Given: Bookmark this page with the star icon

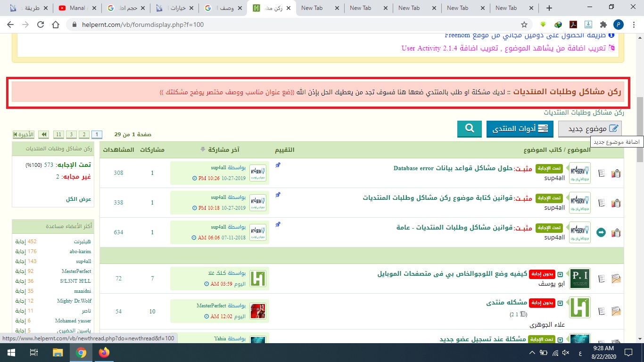Looking at the screenshot, I should [524, 25].
